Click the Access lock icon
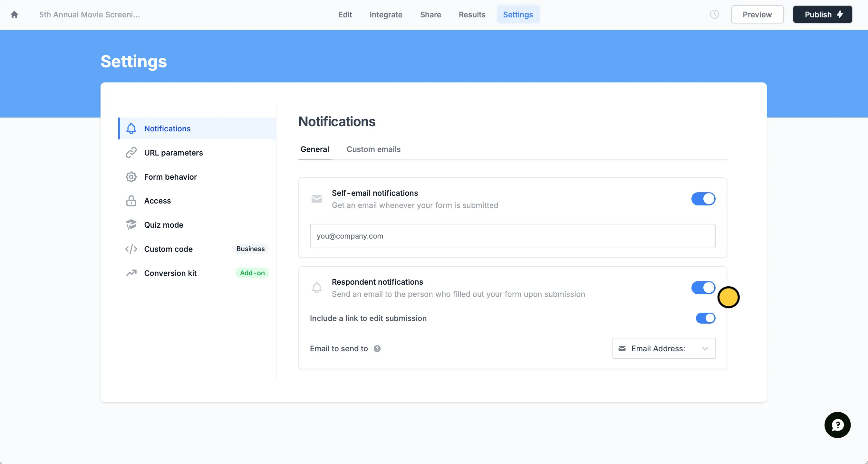The image size is (868, 464). 131,201
